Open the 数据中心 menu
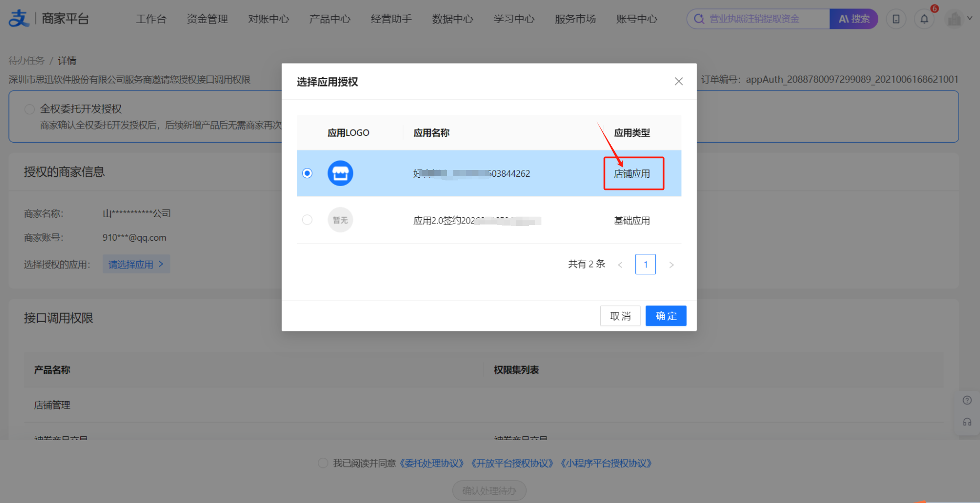980x503 pixels. click(x=453, y=19)
